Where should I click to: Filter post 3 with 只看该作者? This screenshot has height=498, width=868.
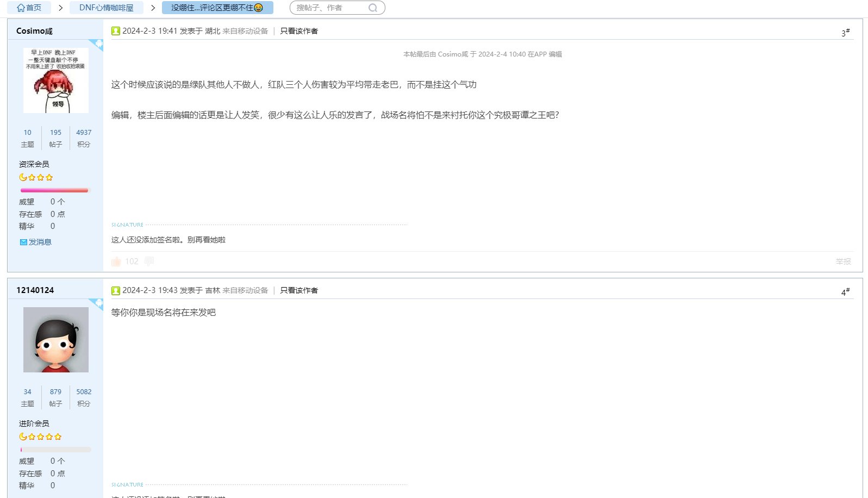(299, 31)
